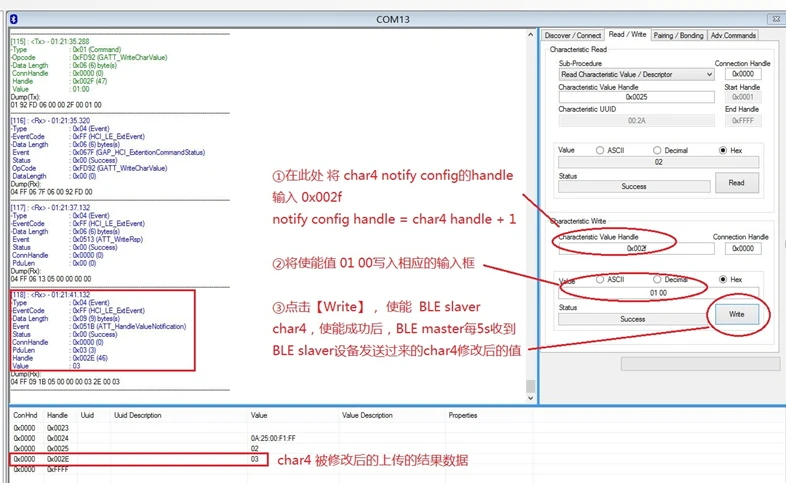786x483 pixels.
Task: Click the Characteristic UUID field
Action: click(636, 121)
